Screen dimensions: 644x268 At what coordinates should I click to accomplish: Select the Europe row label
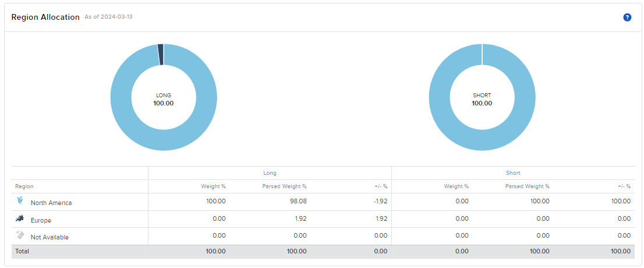41,220
